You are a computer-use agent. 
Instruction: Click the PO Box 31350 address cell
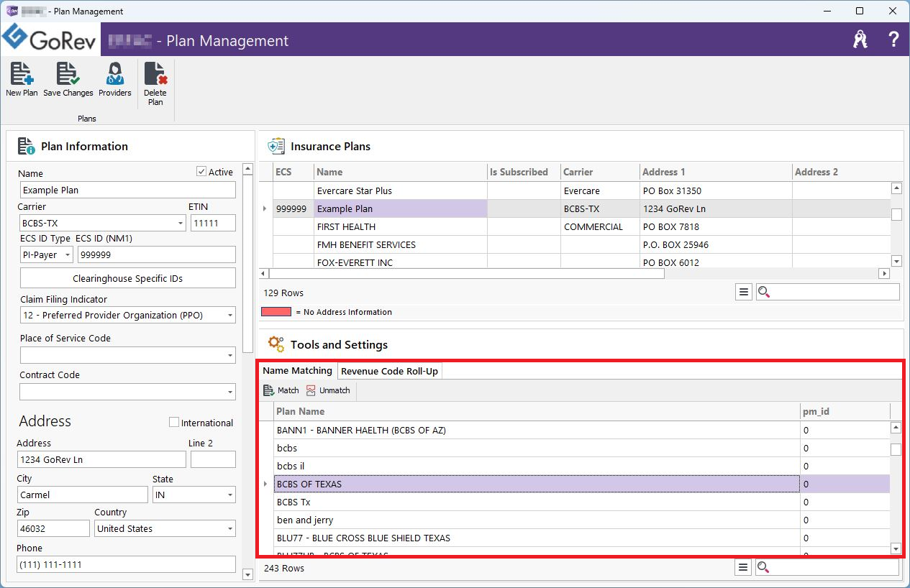716,190
